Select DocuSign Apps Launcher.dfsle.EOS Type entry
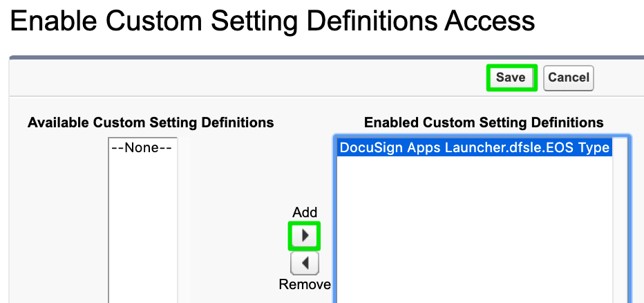The height and width of the screenshot is (303, 644). coord(474,147)
